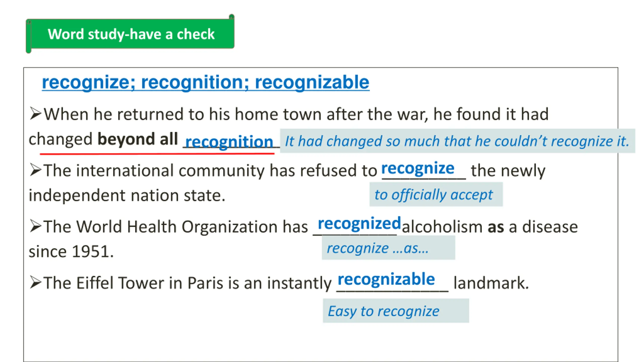
Task: Click the bold word "as" before "a disease"
Action: point(496,227)
